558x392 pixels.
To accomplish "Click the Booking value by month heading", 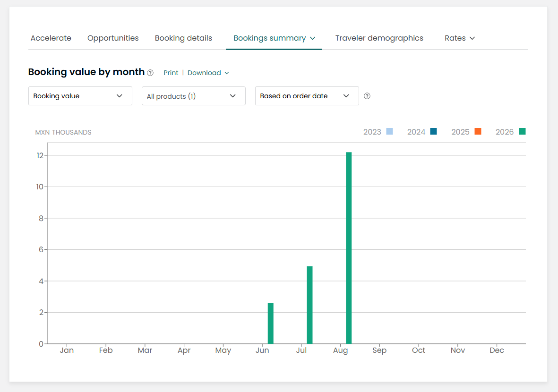I will pos(86,72).
